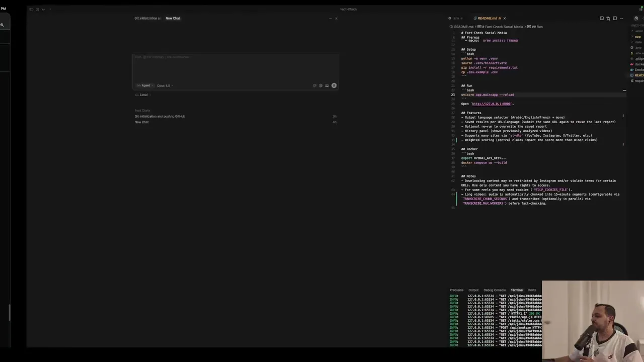This screenshot has height=362, width=644.
Task: Close the chat panel with the X
Action: pyautogui.click(x=336, y=18)
